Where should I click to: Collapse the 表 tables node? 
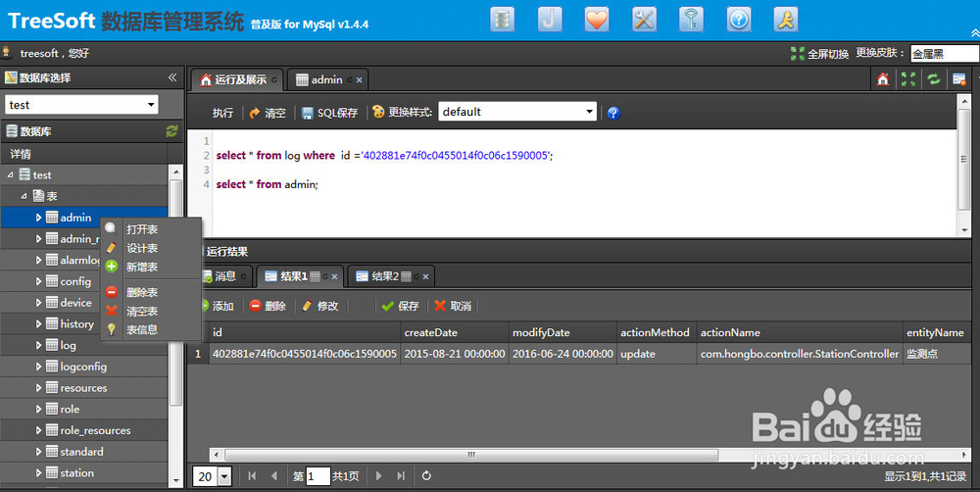pyautogui.click(x=24, y=196)
